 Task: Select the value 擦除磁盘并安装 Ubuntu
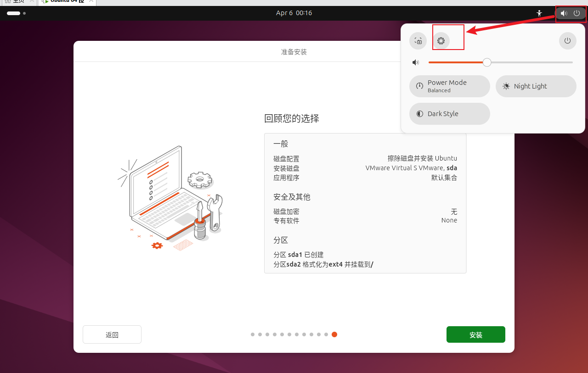[x=422, y=158]
